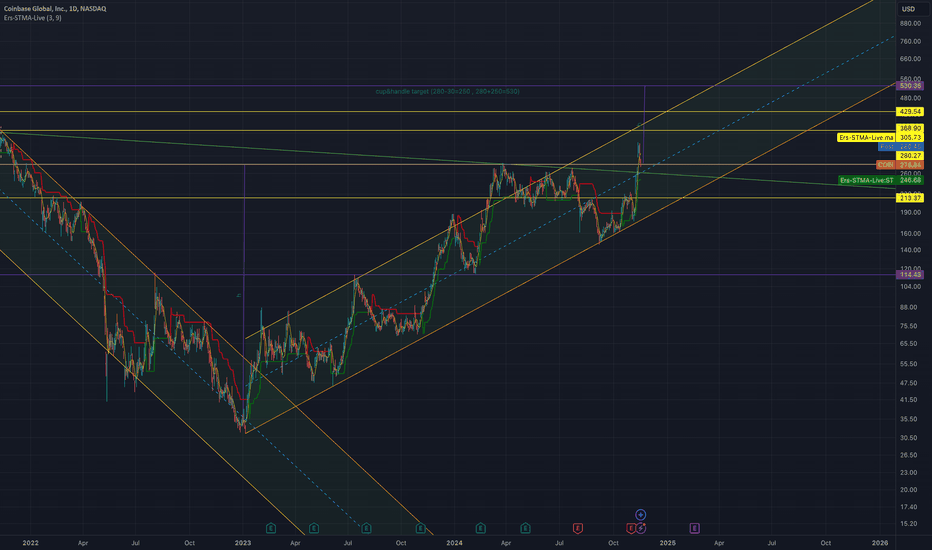Open the USD currency selector

[908, 9]
